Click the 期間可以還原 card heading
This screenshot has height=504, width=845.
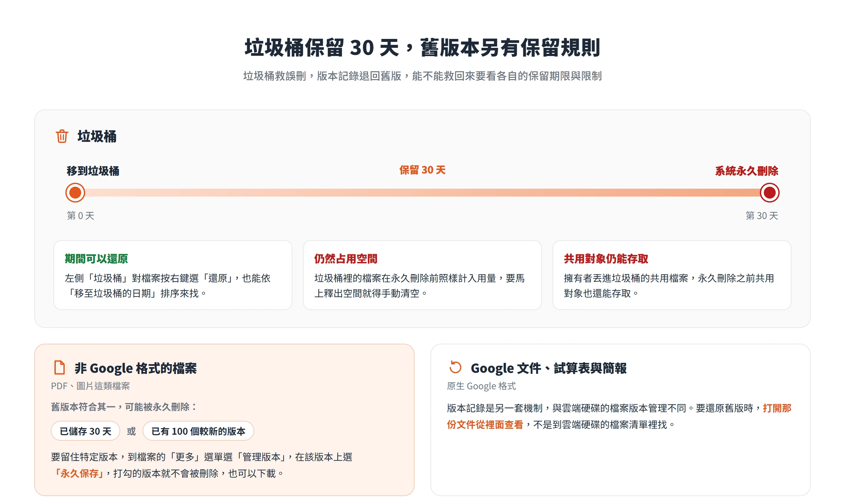pos(96,259)
